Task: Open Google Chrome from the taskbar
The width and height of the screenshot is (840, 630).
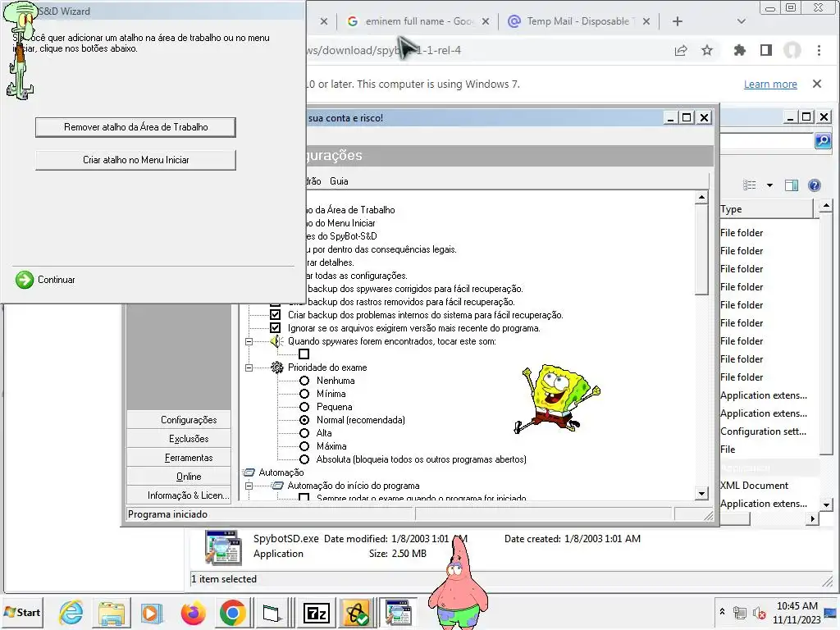Action: coord(232,613)
